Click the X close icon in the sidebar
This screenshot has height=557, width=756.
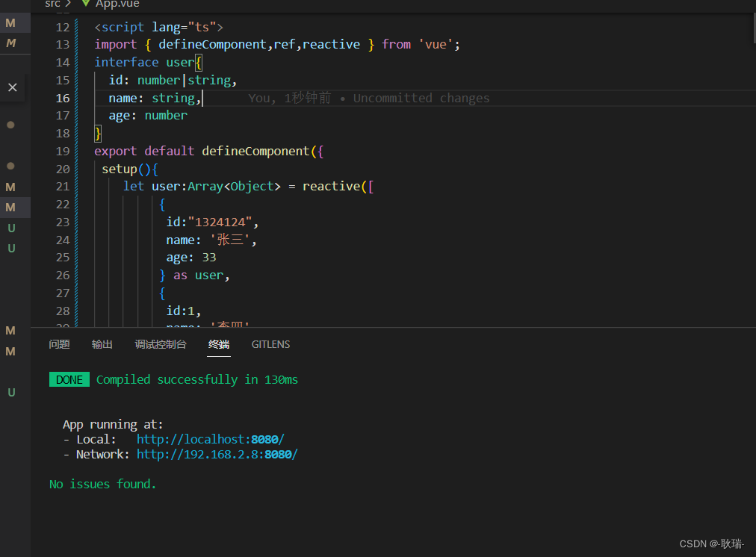pyautogui.click(x=13, y=87)
